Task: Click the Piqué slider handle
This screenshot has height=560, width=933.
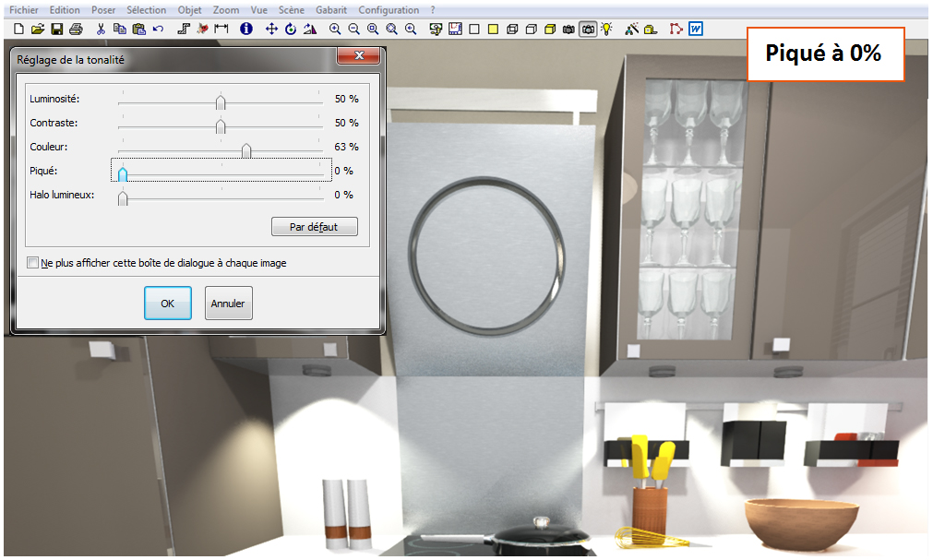Action: tap(123, 173)
